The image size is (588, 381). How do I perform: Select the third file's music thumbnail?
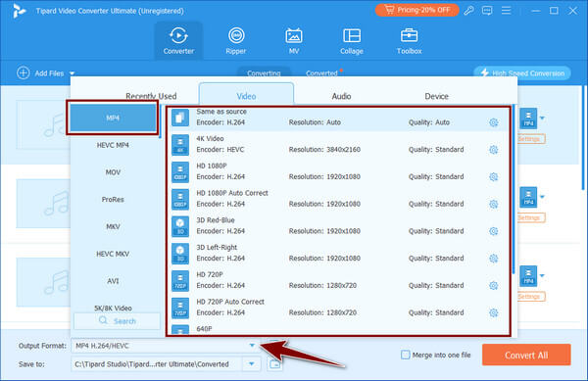(43, 282)
